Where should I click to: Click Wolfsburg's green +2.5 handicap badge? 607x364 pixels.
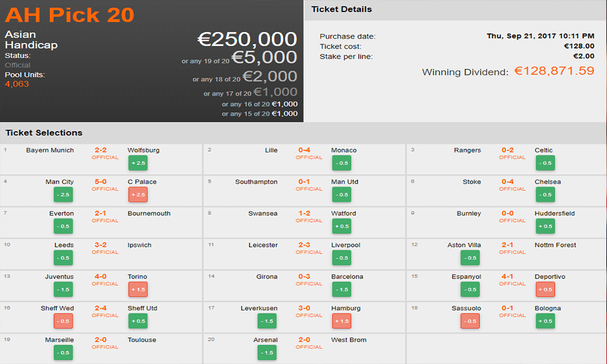click(x=137, y=163)
